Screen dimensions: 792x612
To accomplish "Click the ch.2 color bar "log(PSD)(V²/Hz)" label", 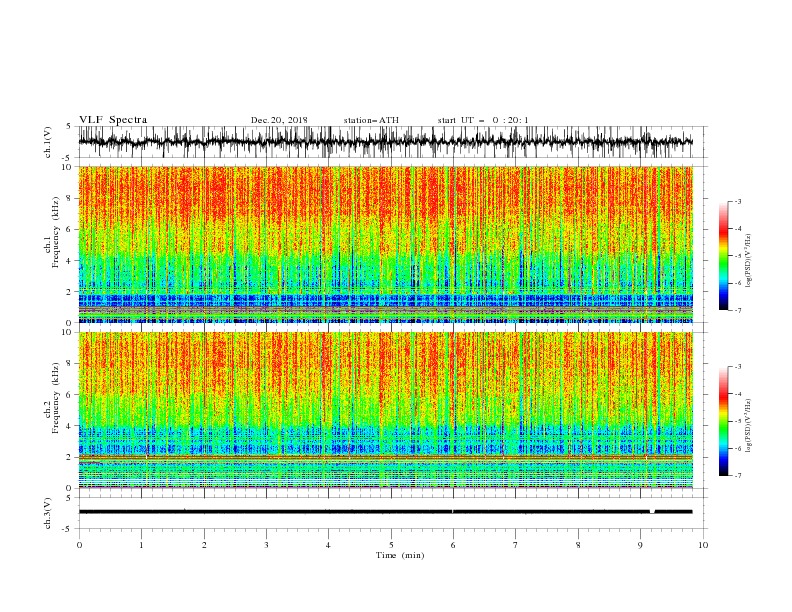I will [x=748, y=426].
